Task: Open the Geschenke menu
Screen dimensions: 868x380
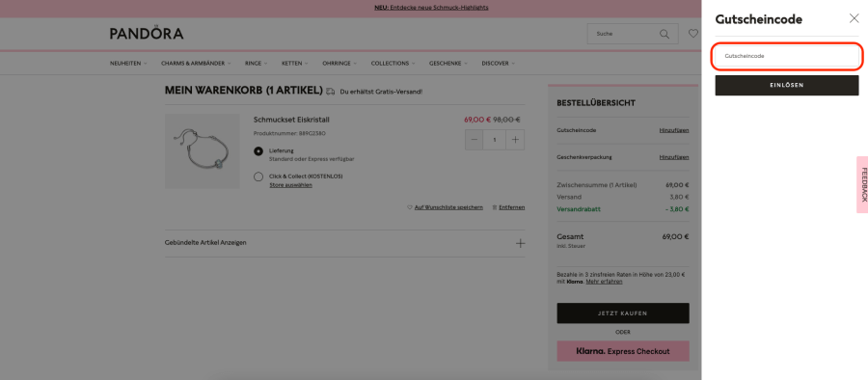Action: tap(448, 63)
